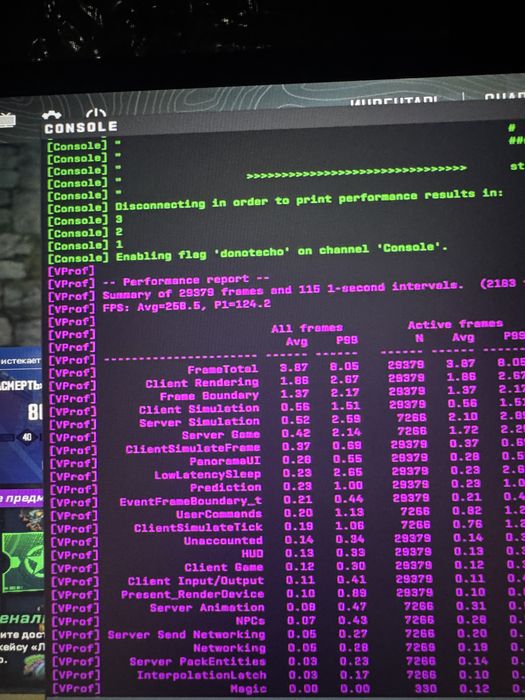Click LowLatencySleep P99 value 2.65
The image size is (525, 700).
[348, 472]
